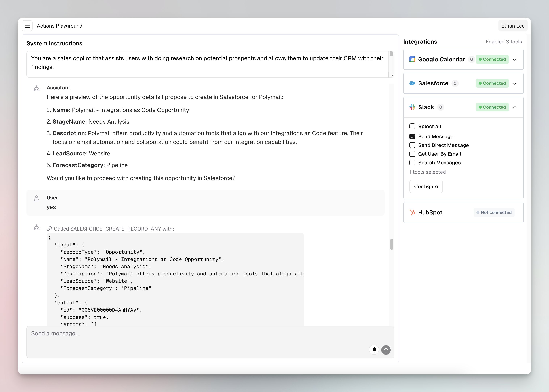Uncheck the Send Message checkbox
Viewport: 549px width, 392px height.
412,137
